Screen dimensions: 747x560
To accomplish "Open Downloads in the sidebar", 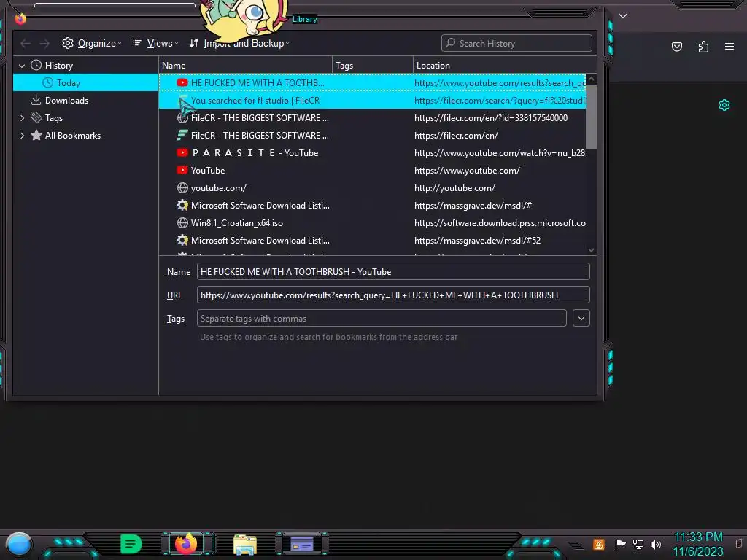I will coord(66,101).
